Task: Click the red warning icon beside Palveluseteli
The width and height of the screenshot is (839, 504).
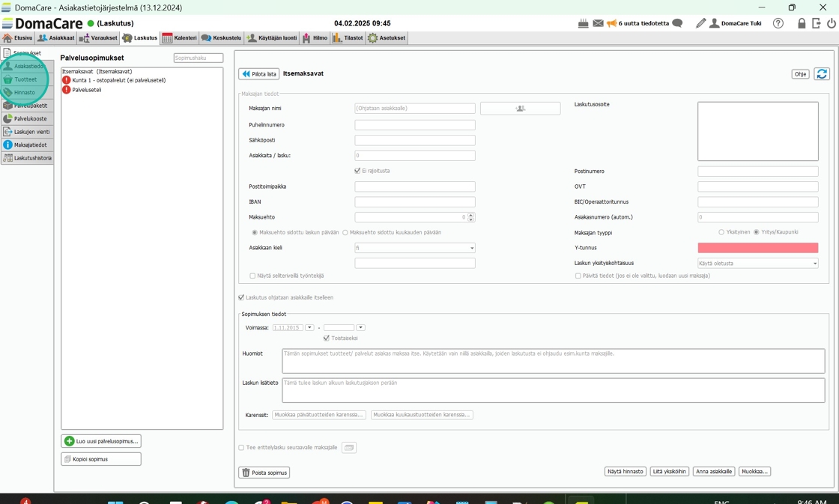Action: pyautogui.click(x=67, y=90)
